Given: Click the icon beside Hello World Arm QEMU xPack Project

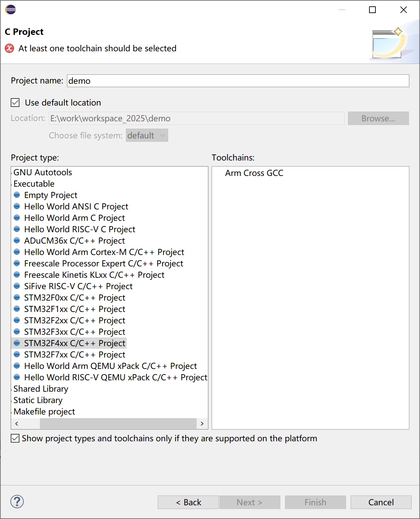Looking at the screenshot, I should point(17,366).
